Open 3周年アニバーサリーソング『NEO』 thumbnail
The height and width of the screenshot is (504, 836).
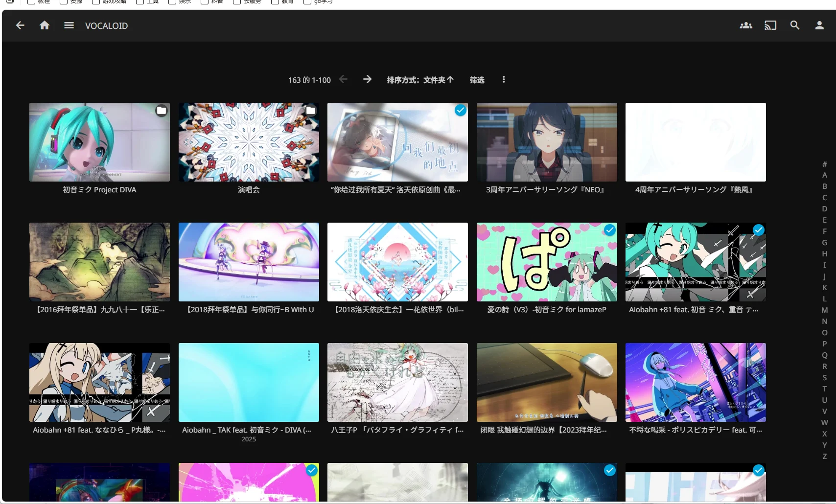(x=547, y=142)
